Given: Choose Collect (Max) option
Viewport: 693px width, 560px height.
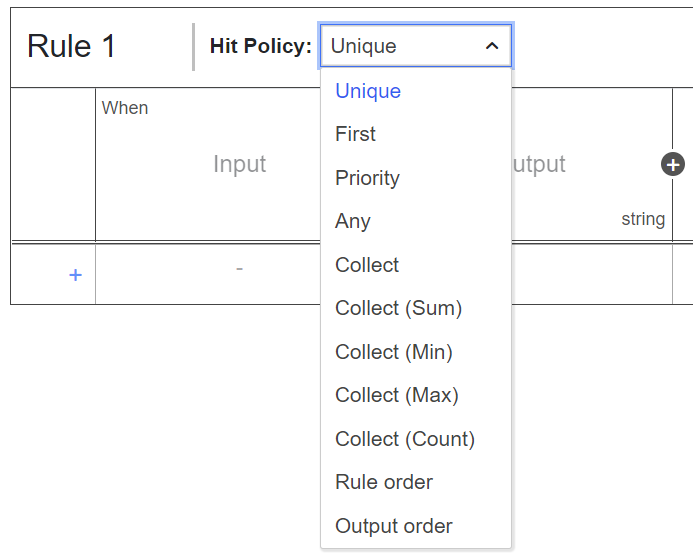Looking at the screenshot, I should pyautogui.click(x=397, y=395).
